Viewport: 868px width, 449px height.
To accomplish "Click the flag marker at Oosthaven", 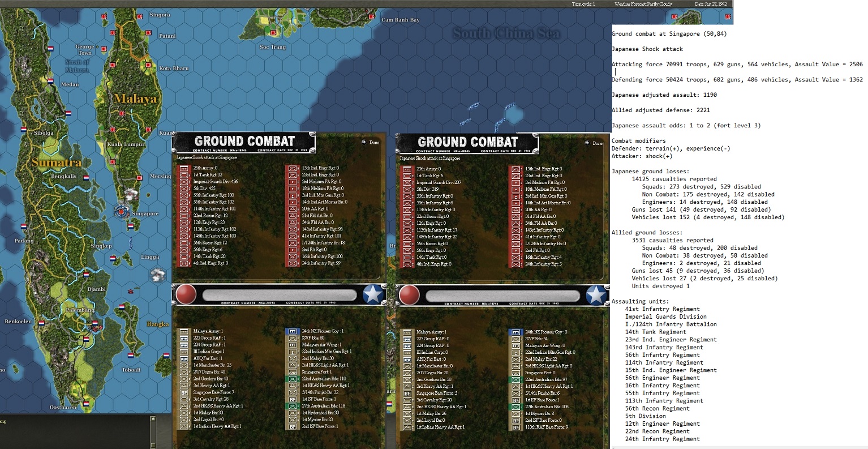I will [86, 405].
